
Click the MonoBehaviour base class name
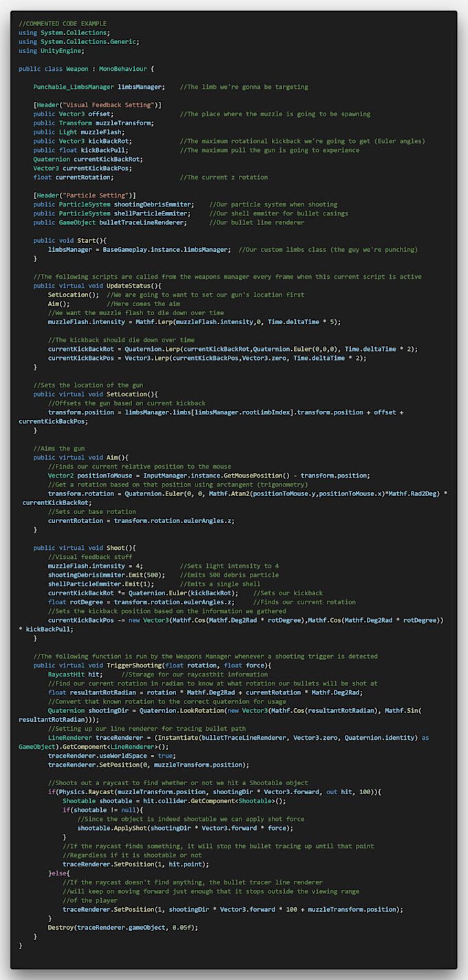click(x=122, y=69)
